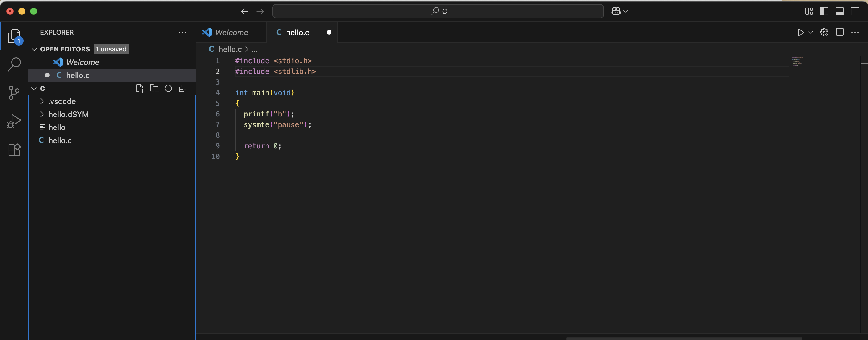Open the Extensions view

coord(14,149)
